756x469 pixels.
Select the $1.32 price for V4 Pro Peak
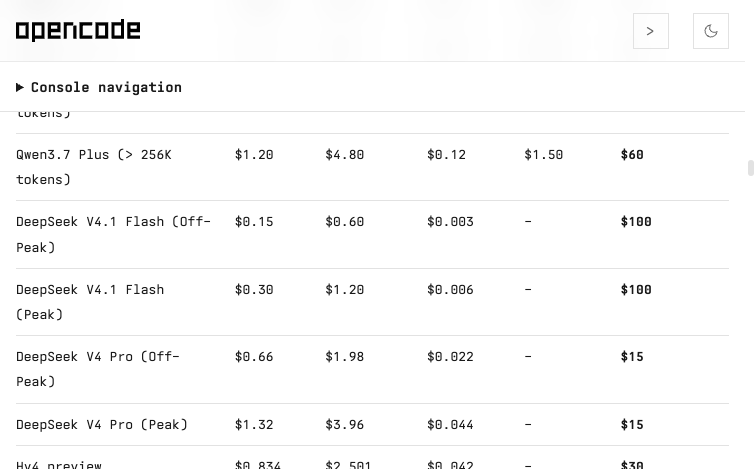(x=254, y=425)
